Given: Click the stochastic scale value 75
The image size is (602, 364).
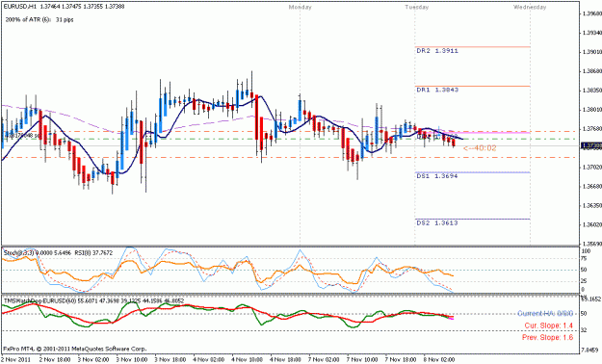Looking at the screenshot, I should click(x=585, y=259).
